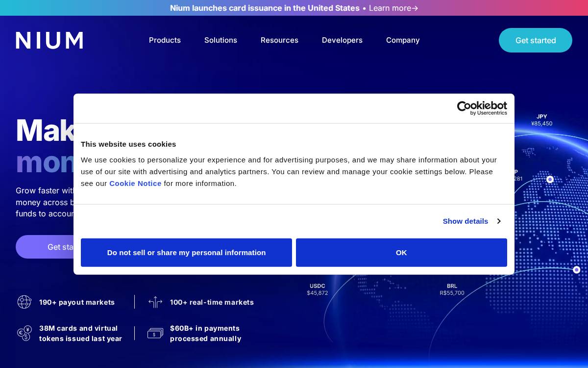Click the BRL R$55,700 label
588x368 pixels.
tap(452, 289)
